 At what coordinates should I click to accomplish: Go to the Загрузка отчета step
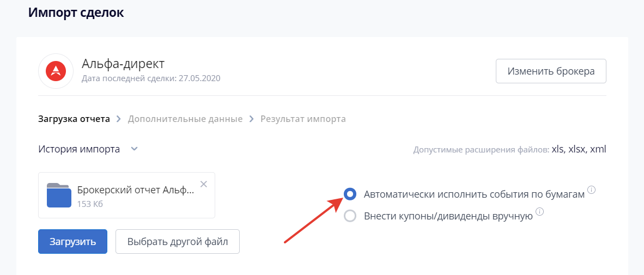[x=74, y=119]
